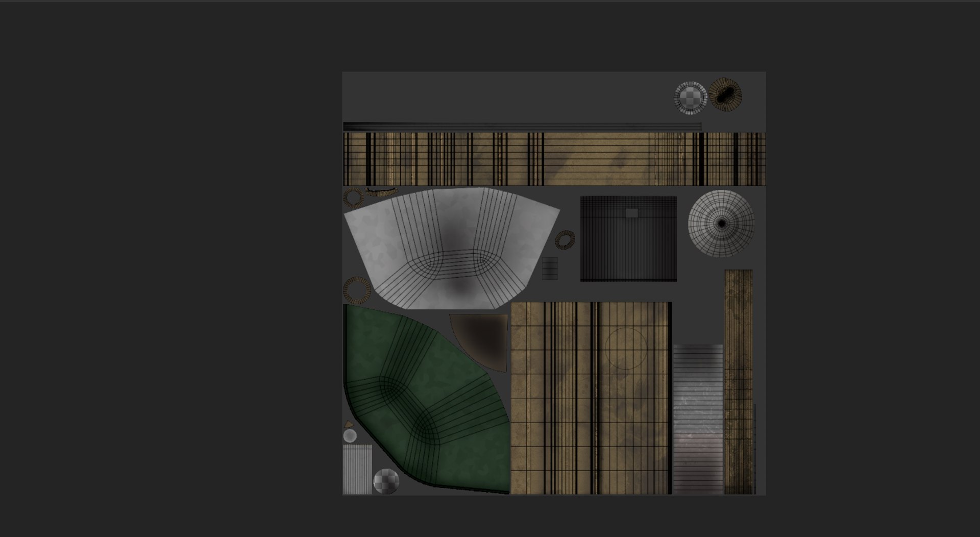Select the brown circular island with dark hole

pos(725,94)
